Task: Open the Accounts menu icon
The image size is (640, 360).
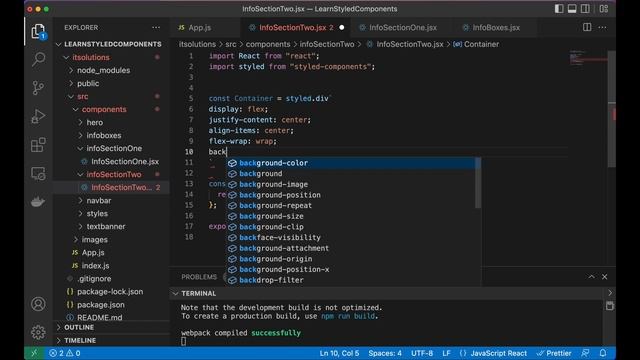Action: pos(38,304)
